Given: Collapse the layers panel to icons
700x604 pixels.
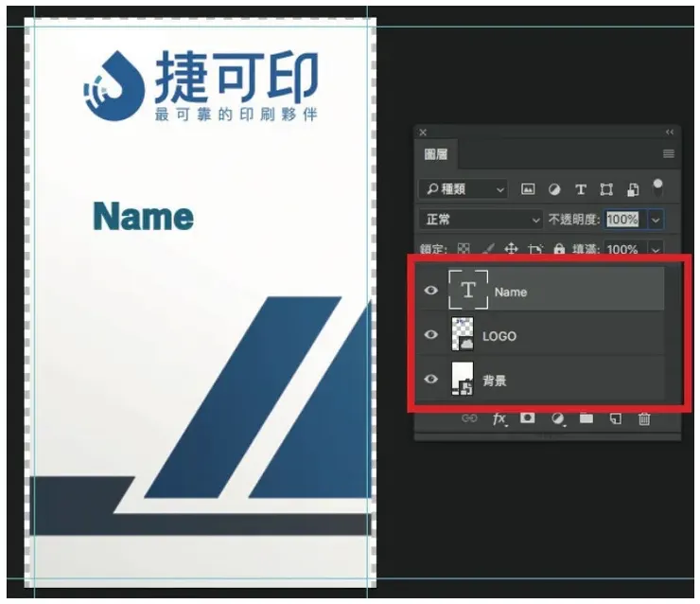Looking at the screenshot, I should click(670, 132).
